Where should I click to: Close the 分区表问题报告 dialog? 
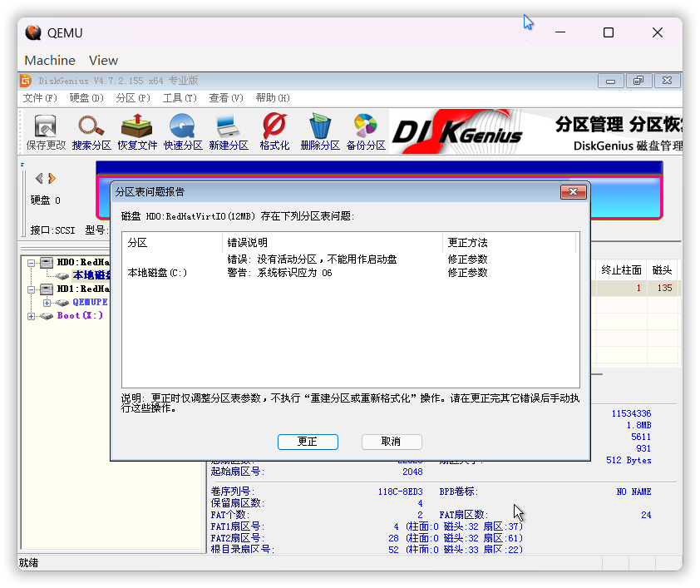(x=573, y=191)
